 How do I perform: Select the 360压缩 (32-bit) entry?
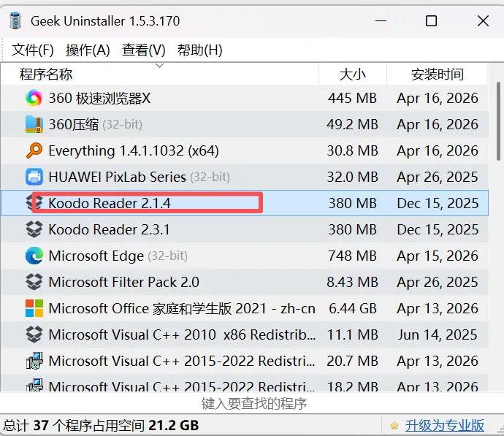coord(245,124)
